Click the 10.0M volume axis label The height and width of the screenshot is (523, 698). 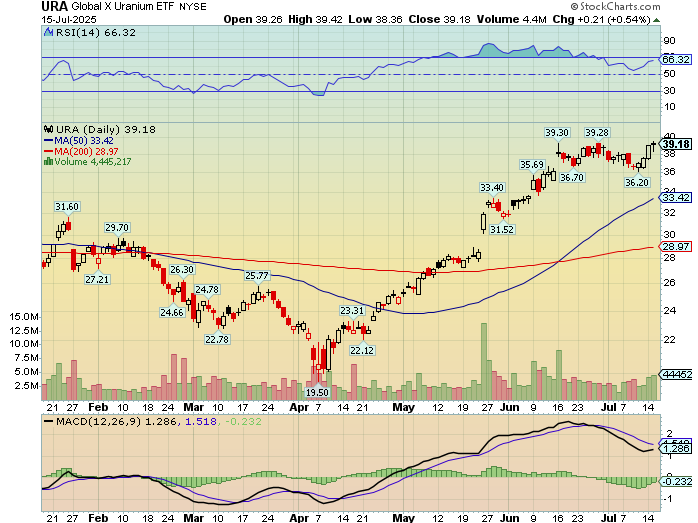24,344
